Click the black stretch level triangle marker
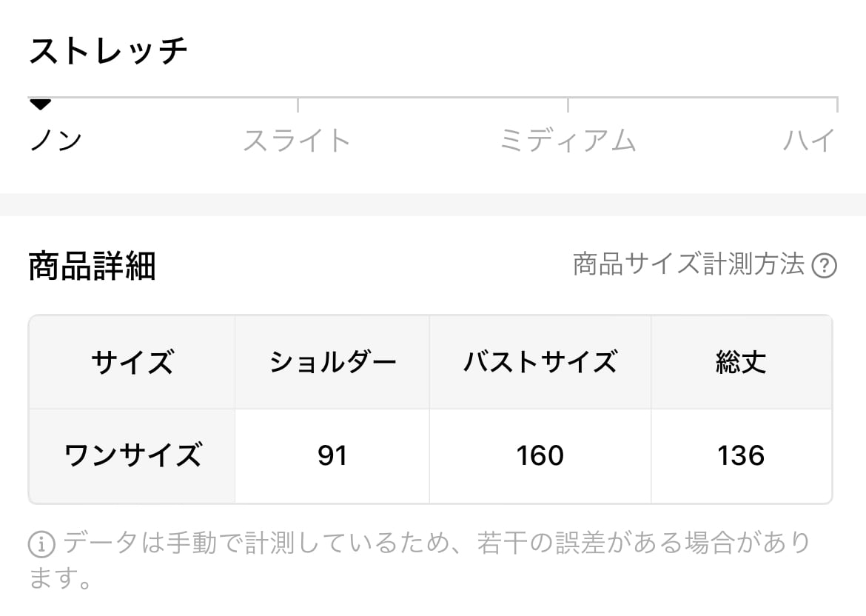 40,105
